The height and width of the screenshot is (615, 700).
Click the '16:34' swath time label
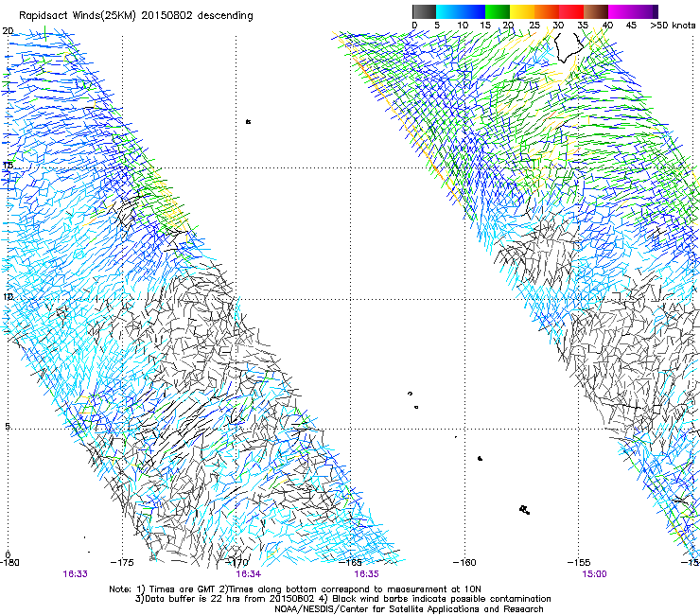click(x=248, y=574)
